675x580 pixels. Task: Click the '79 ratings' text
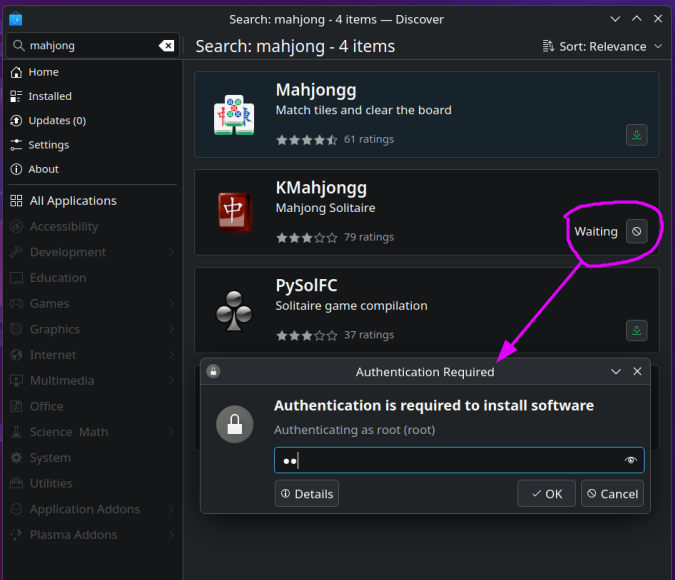[369, 237]
